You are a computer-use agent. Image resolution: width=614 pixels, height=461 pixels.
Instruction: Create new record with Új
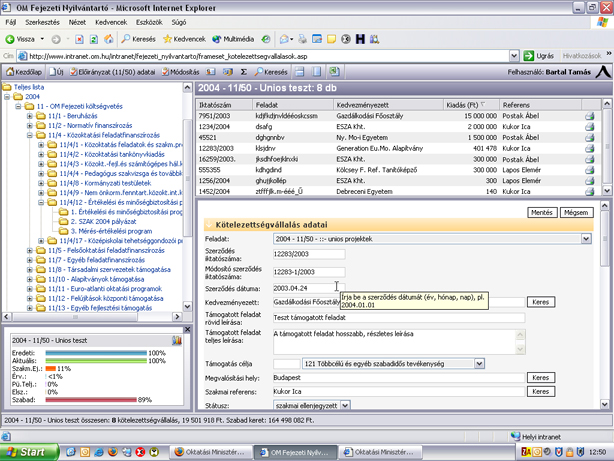tap(56, 72)
